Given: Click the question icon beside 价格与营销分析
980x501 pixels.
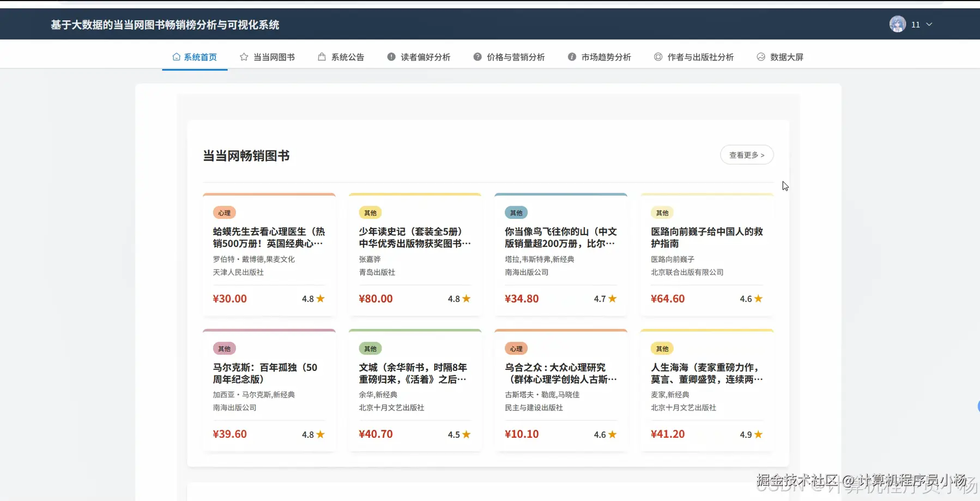Looking at the screenshot, I should click(x=477, y=57).
